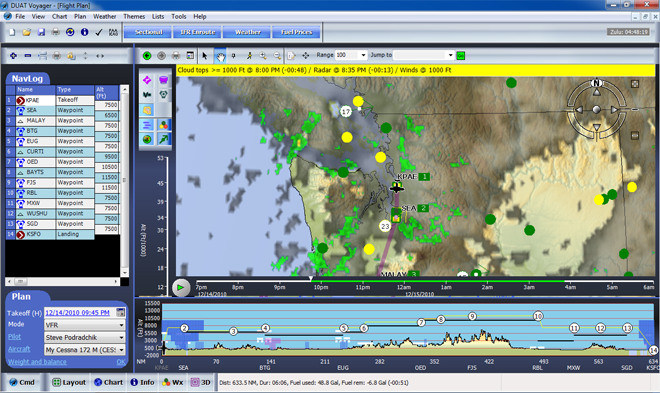Click the add waypoint plus icon
The width and height of the screenshot is (660, 393).
pos(13,56)
